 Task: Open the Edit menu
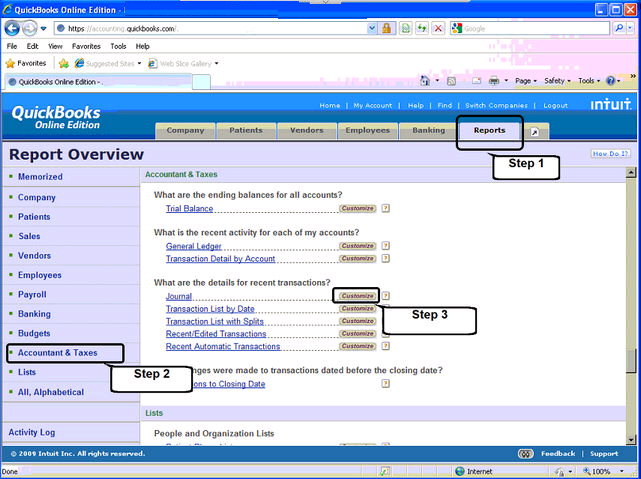(32, 46)
